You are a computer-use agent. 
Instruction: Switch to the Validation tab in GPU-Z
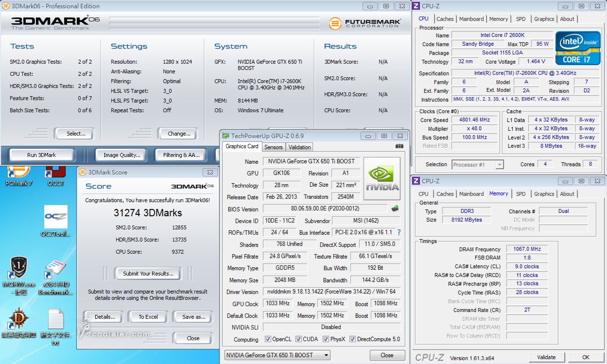coord(299,147)
